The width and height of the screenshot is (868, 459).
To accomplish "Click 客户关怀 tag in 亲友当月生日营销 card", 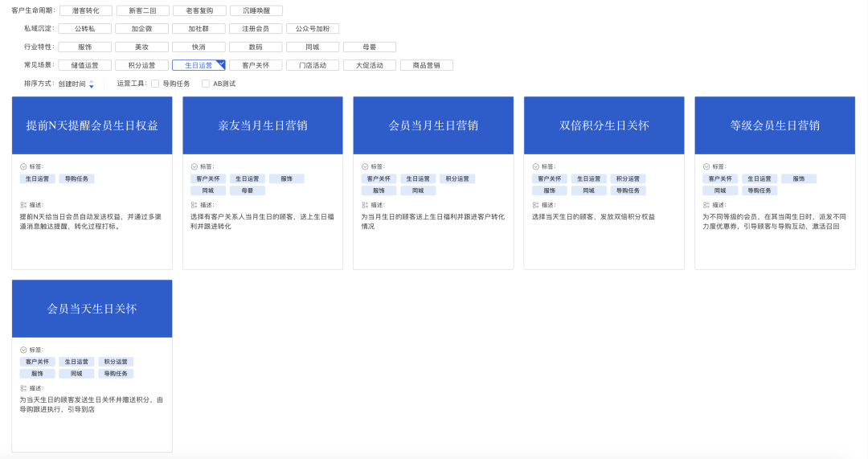I will (208, 178).
